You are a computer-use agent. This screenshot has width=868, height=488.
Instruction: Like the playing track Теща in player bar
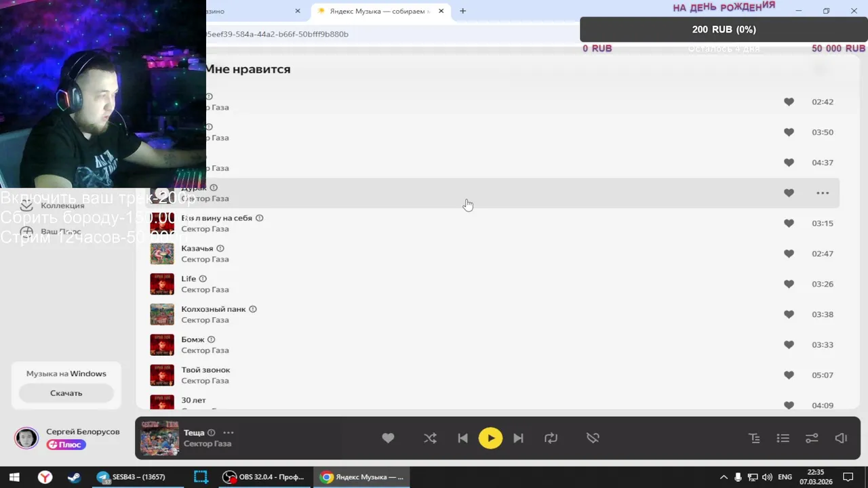point(388,438)
